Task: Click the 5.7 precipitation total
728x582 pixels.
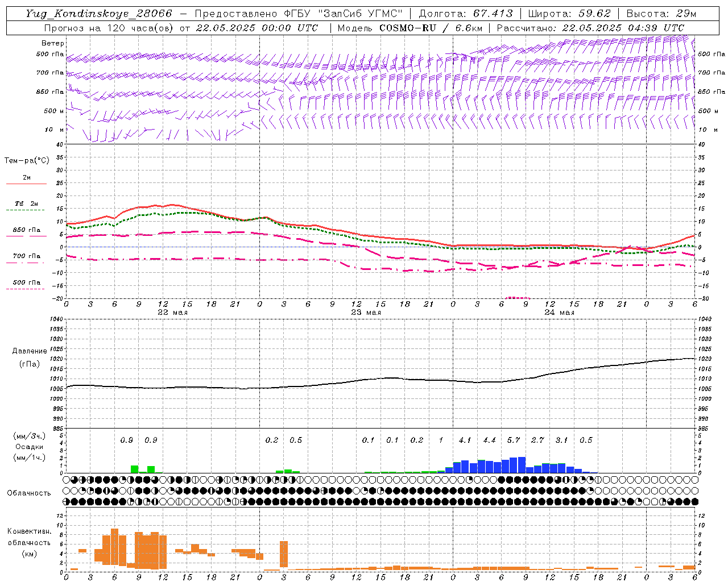Action: pos(513,440)
